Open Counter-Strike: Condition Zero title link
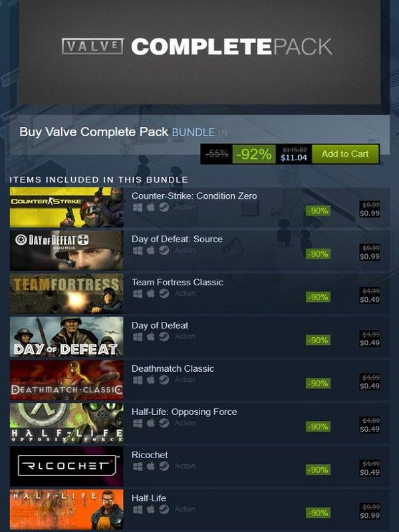 pyautogui.click(x=194, y=196)
